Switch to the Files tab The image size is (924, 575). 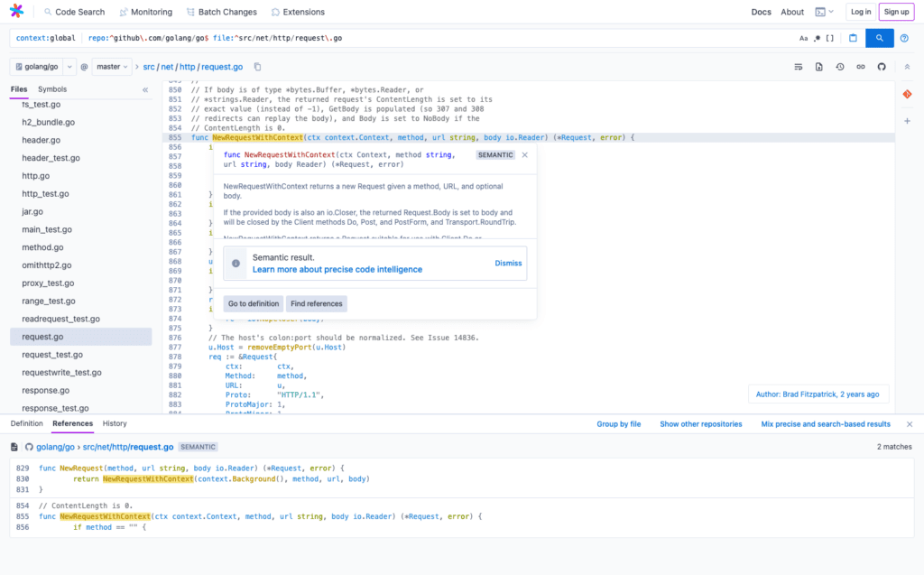pyautogui.click(x=19, y=89)
